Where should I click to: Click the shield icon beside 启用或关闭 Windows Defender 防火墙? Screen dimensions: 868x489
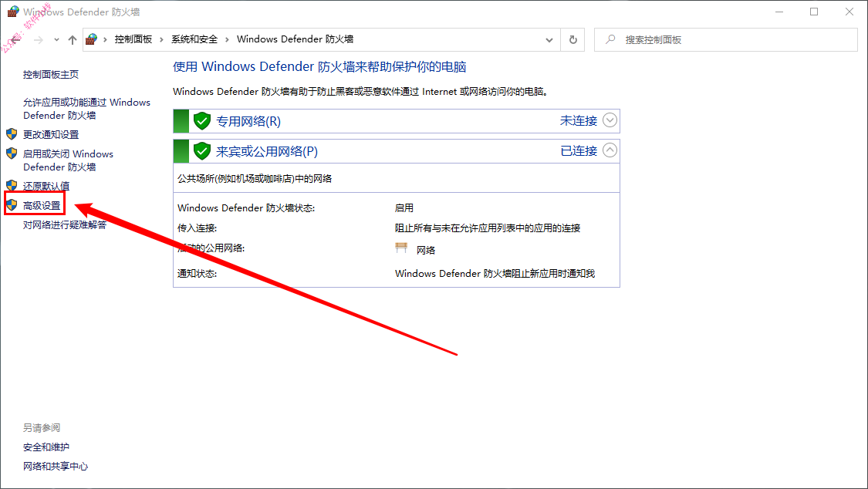(x=12, y=153)
